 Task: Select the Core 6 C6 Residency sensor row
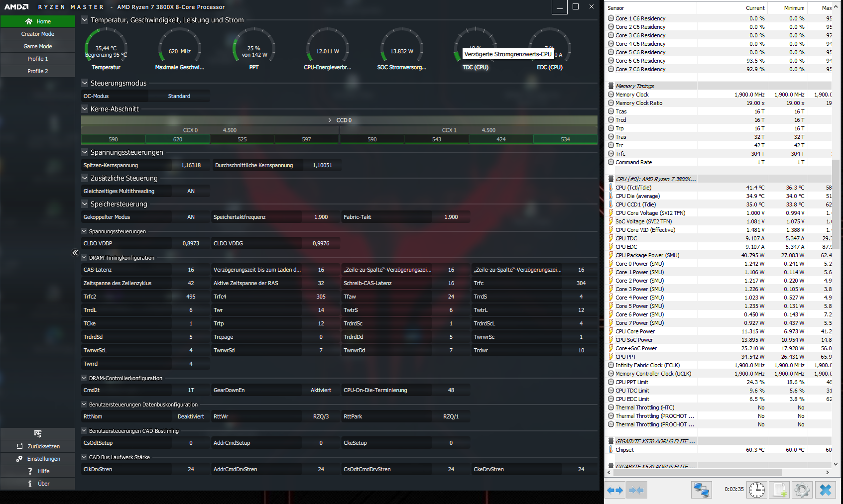719,61
